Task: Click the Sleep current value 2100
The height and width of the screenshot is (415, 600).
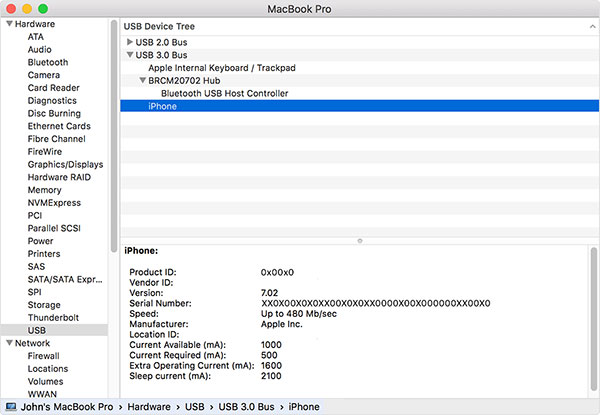Action: (x=271, y=376)
